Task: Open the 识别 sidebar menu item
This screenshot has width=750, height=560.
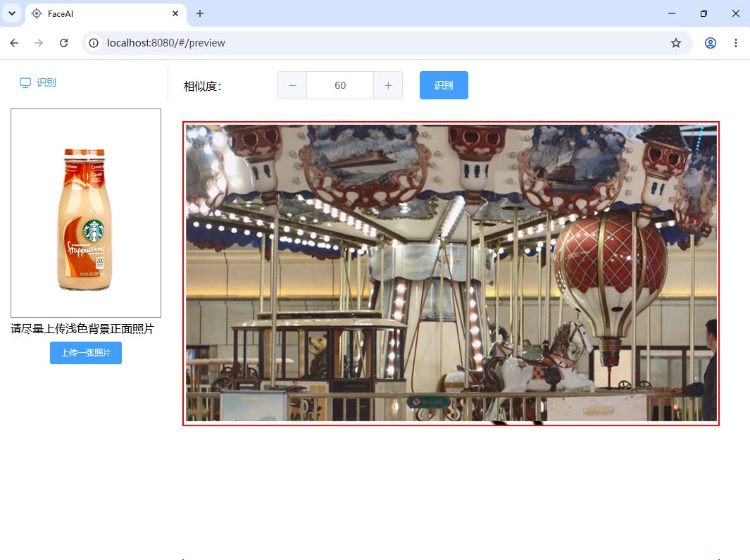Action: [x=38, y=82]
